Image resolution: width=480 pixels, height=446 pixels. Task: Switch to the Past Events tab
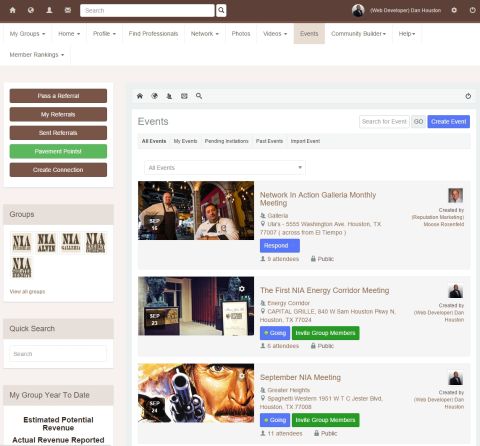(x=269, y=141)
